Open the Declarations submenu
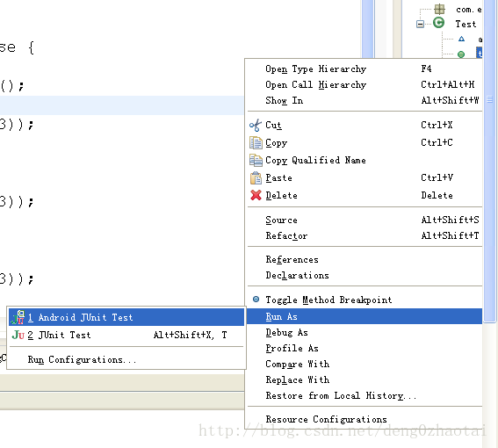498x448 pixels. [x=364, y=276]
